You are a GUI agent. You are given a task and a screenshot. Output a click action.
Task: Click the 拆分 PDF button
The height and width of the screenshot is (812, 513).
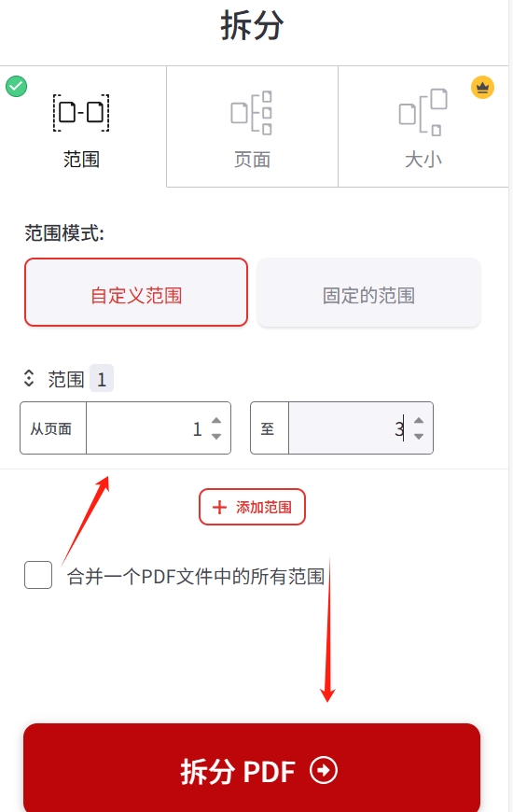252,768
